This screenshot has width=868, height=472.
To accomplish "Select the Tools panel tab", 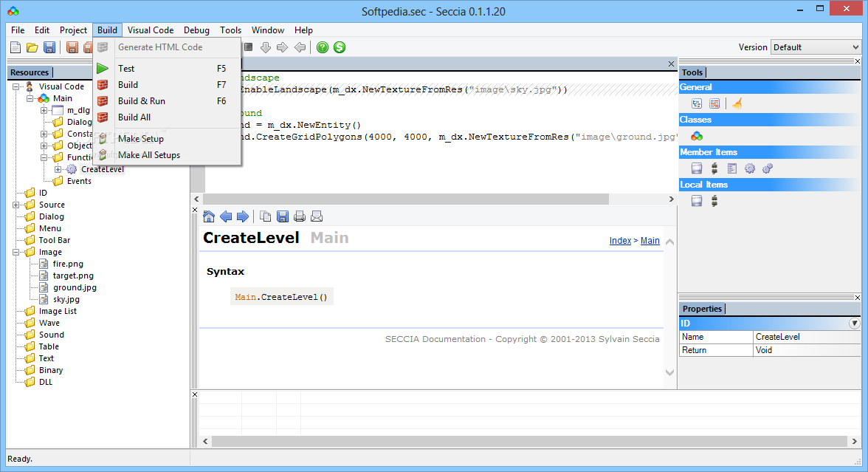I will coord(692,72).
